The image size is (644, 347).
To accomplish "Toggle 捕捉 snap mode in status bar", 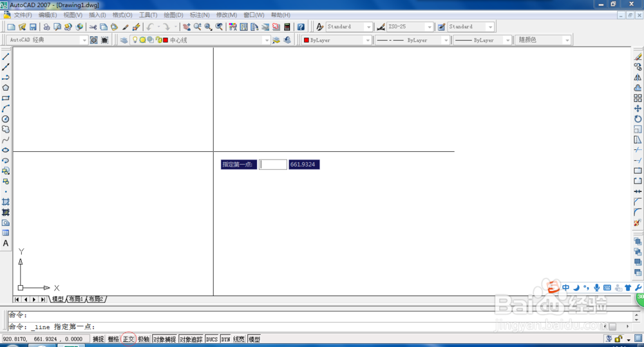I will 98,339.
